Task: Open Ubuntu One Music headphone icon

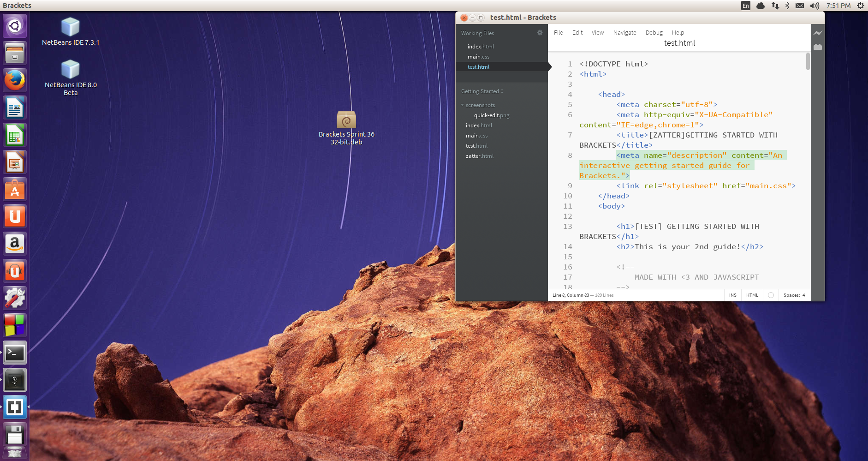Action: click(x=15, y=271)
